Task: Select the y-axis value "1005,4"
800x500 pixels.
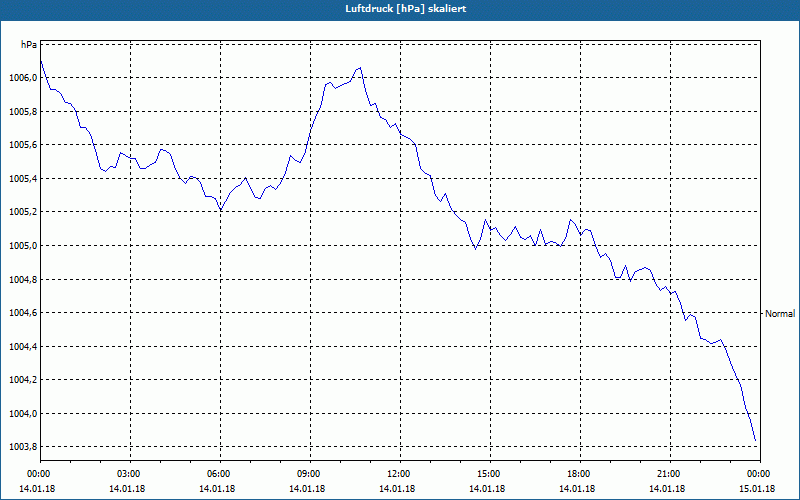Action: click(23, 179)
